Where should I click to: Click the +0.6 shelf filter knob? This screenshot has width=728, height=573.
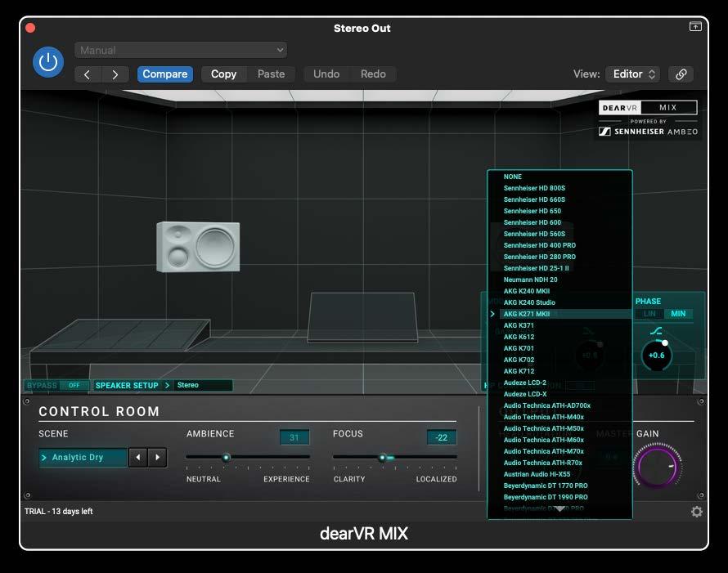[x=657, y=356]
